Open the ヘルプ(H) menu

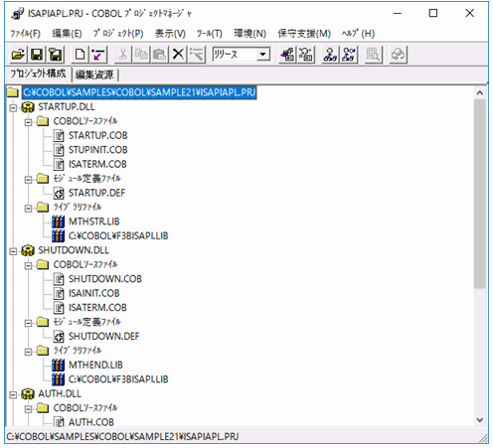tap(358, 34)
